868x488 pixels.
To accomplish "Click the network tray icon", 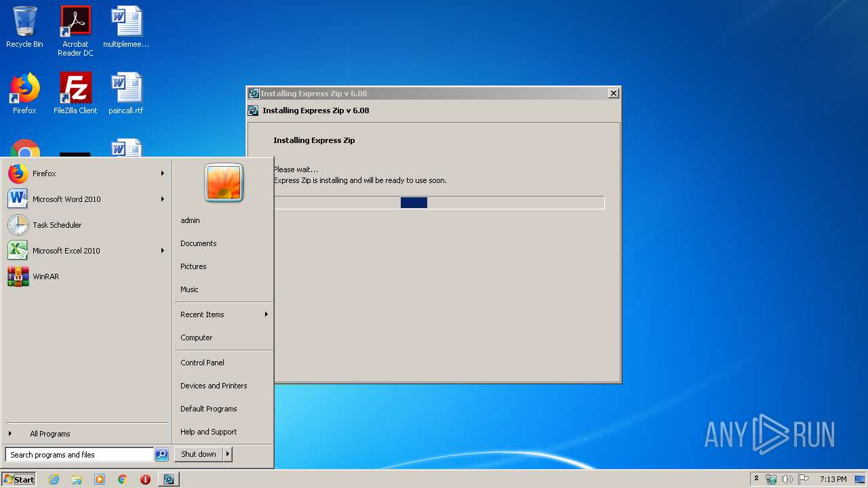I will tap(771, 479).
